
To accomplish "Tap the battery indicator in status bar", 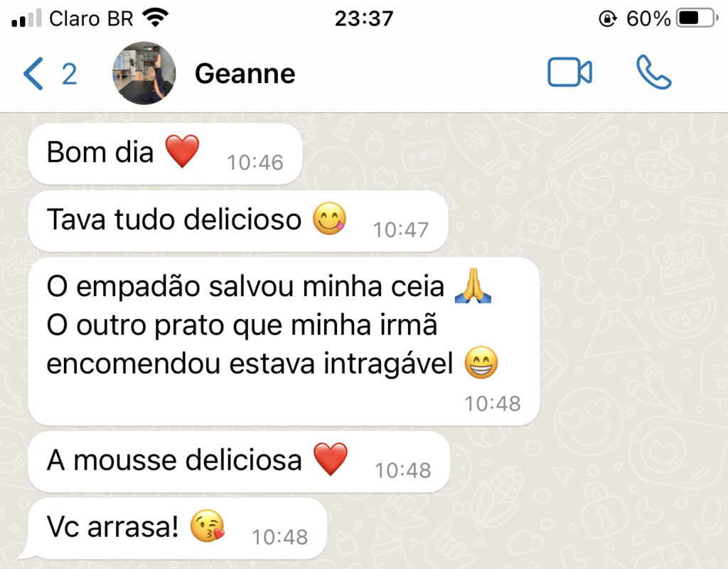I will tap(697, 18).
